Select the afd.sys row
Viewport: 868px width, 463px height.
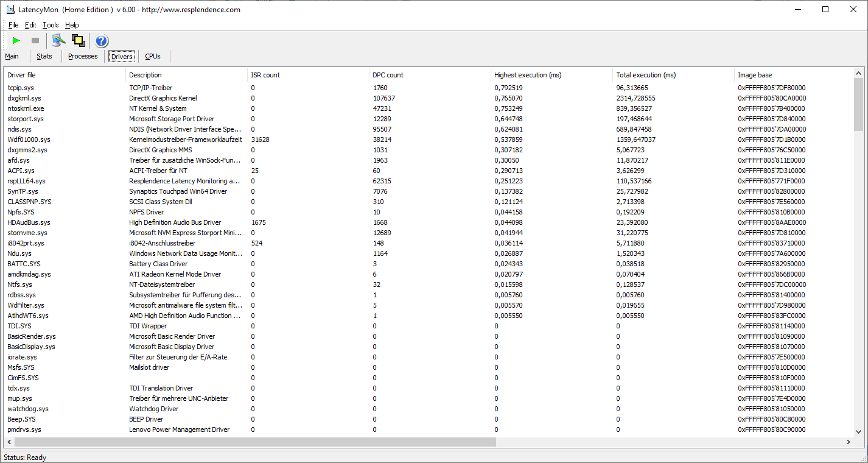(429, 160)
